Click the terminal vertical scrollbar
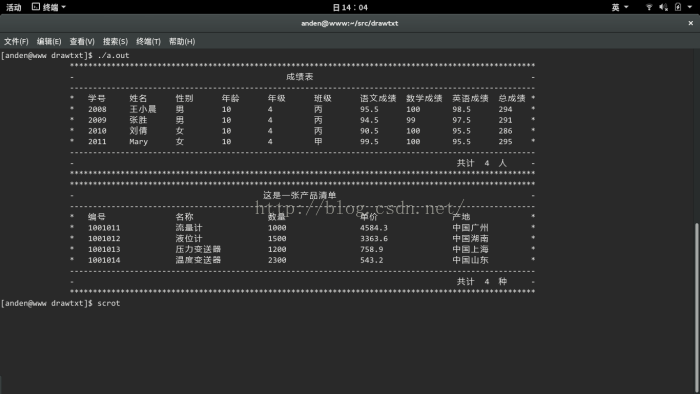The height and width of the screenshot is (394, 700). (x=696, y=308)
